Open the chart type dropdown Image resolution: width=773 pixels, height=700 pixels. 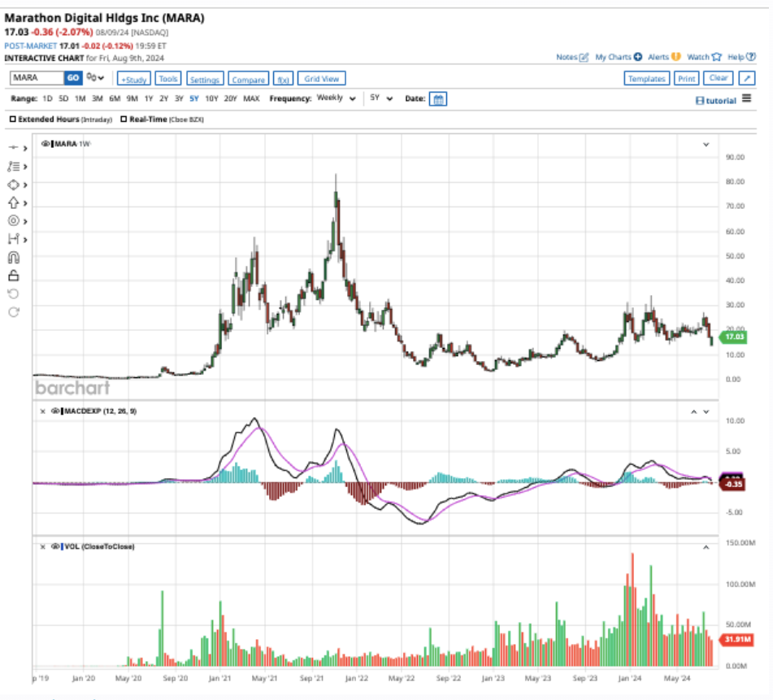pos(95,77)
